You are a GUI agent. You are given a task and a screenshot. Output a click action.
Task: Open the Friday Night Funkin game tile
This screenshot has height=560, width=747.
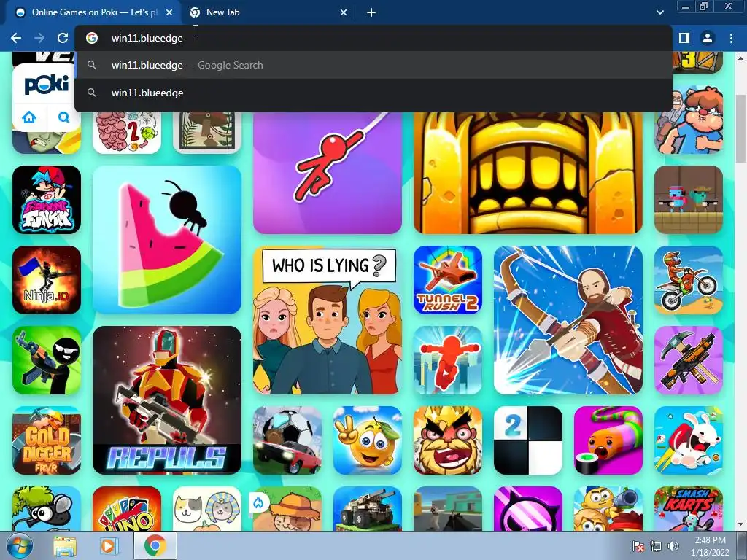[47, 200]
